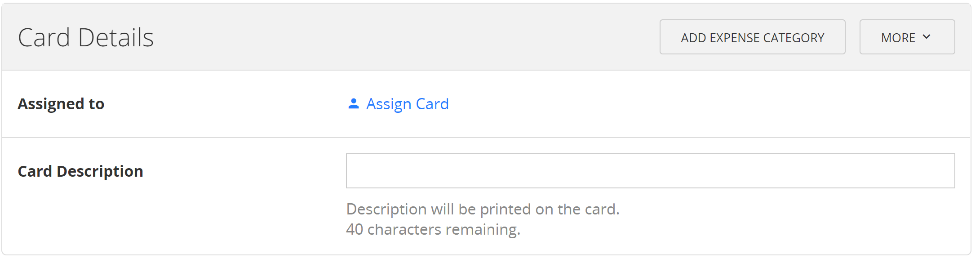The height and width of the screenshot is (263, 980).
Task: Select the Assigned to label
Action: 61,104
